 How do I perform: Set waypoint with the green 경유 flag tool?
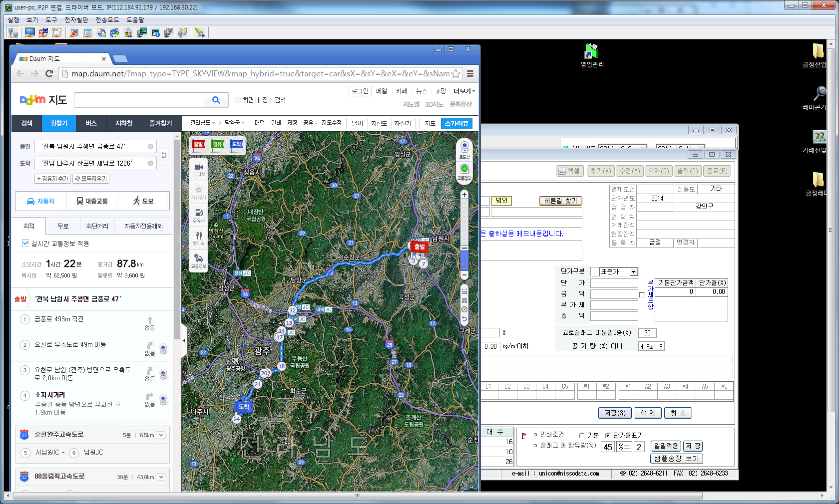218,145
